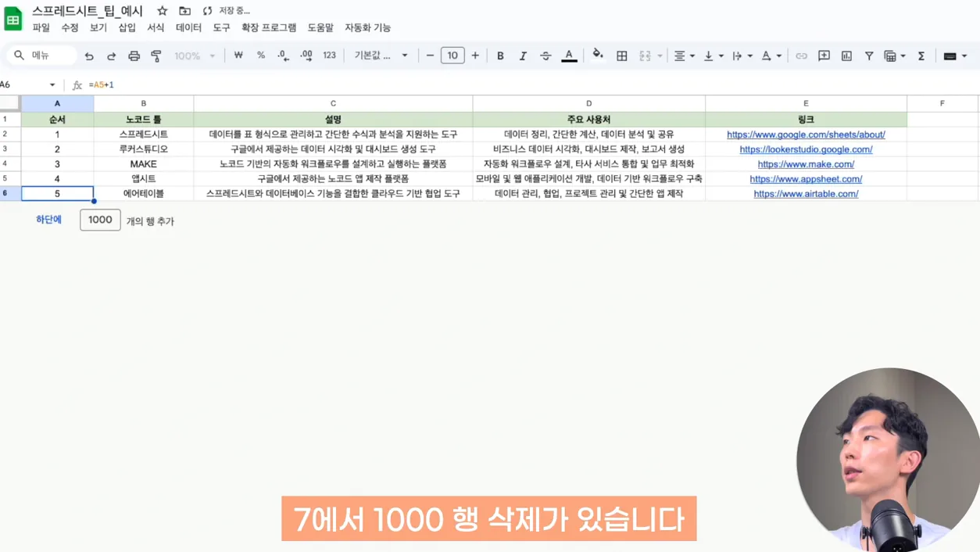Click the 1000 rows count field
Image resolution: width=980 pixels, height=552 pixels.
click(x=100, y=220)
